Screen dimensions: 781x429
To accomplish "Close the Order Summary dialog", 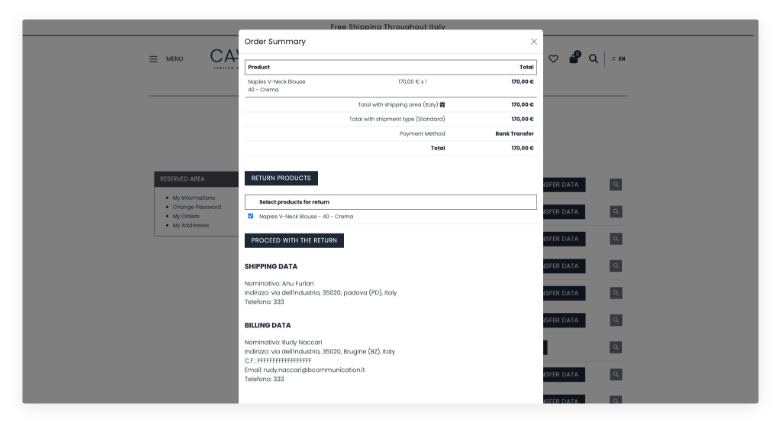I will (533, 42).
